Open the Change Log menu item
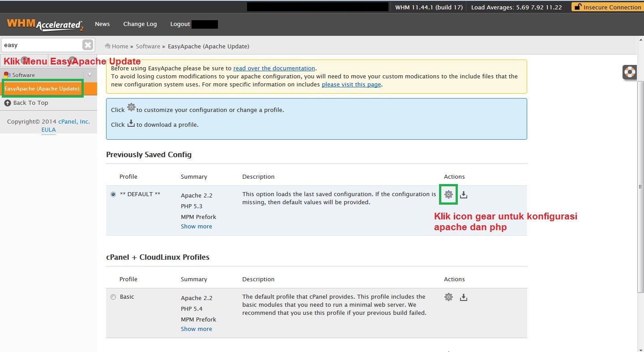Viewport: 644px width, 352px height. (140, 24)
